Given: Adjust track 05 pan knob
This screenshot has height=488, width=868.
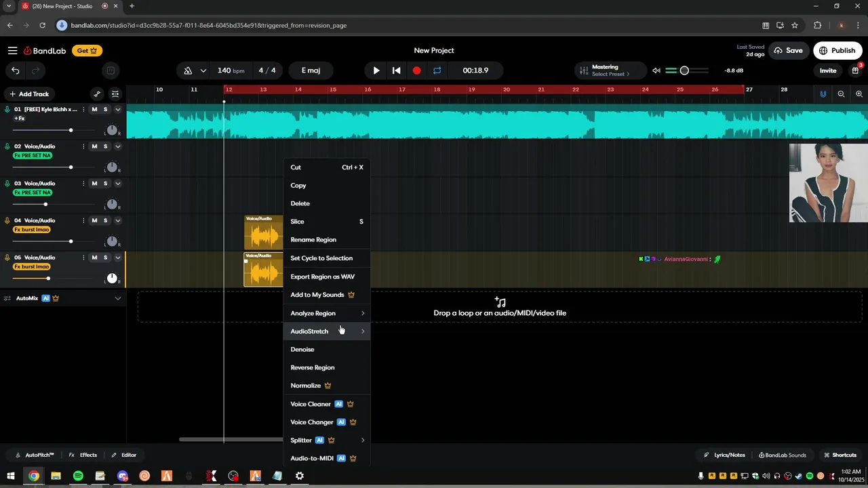Looking at the screenshot, I should [x=112, y=279].
